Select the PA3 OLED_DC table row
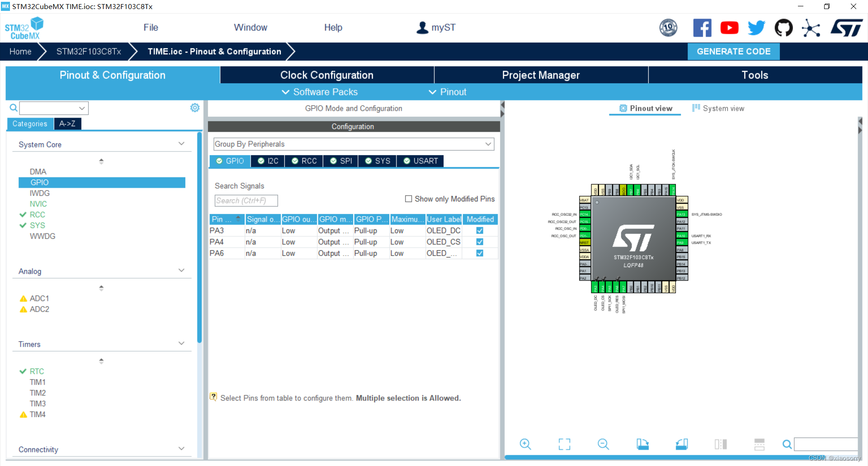The width and height of the screenshot is (868, 466). (x=354, y=230)
